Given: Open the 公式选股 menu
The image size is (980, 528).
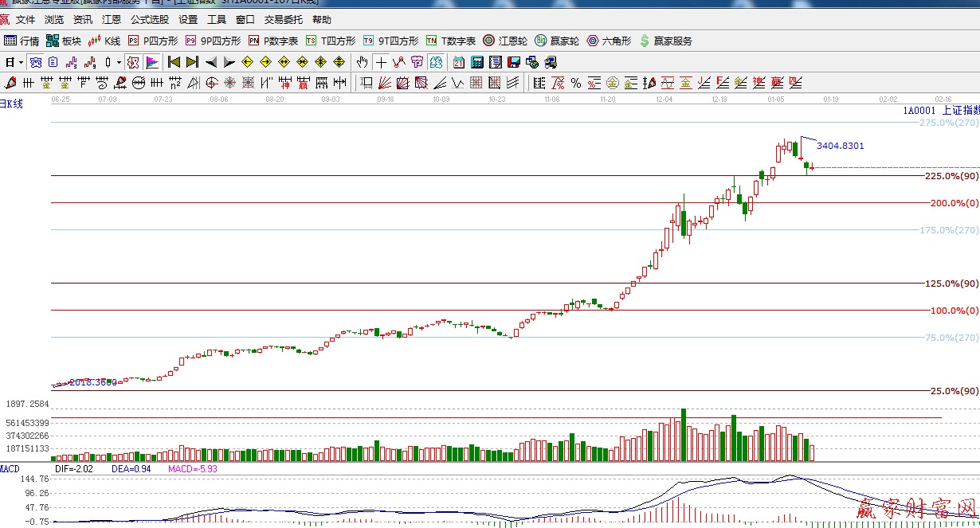Looking at the screenshot, I should [x=150, y=20].
